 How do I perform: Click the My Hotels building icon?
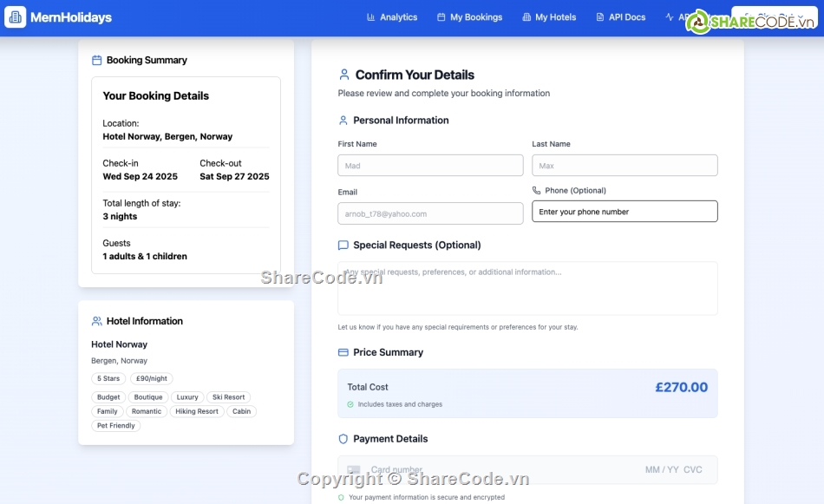[526, 17]
